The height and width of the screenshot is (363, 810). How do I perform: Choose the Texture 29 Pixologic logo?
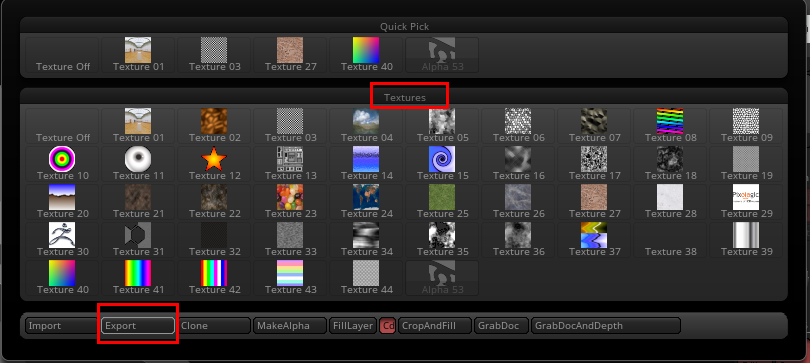tap(745, 202)
